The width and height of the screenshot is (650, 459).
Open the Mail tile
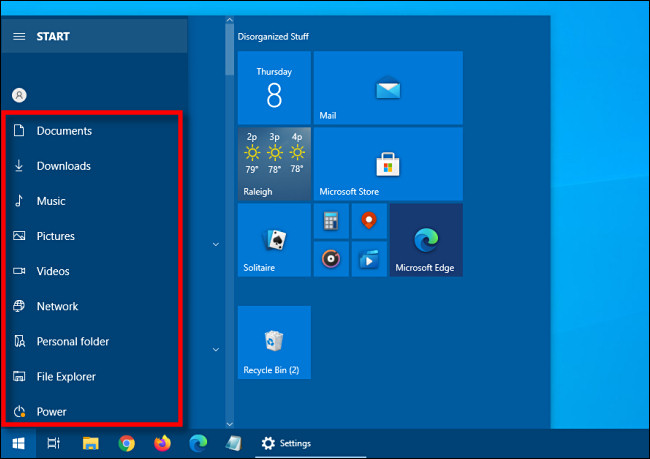pyautogui.click(x=388, y=88)
